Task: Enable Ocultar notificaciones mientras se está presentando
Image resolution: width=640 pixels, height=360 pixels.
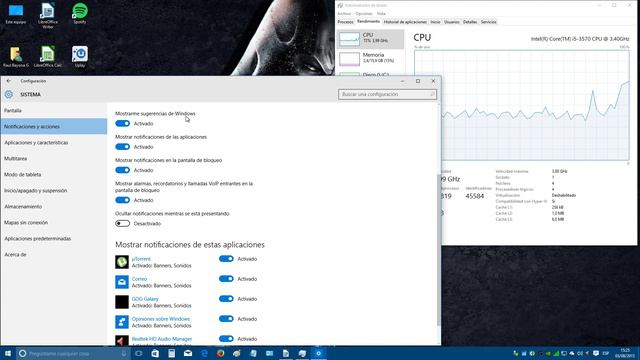Action: point(122,223)
